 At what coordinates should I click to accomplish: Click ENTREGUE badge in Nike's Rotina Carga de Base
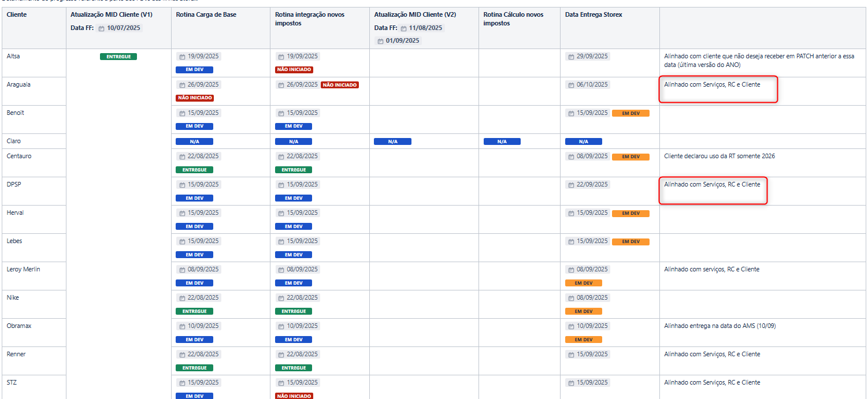194,311
